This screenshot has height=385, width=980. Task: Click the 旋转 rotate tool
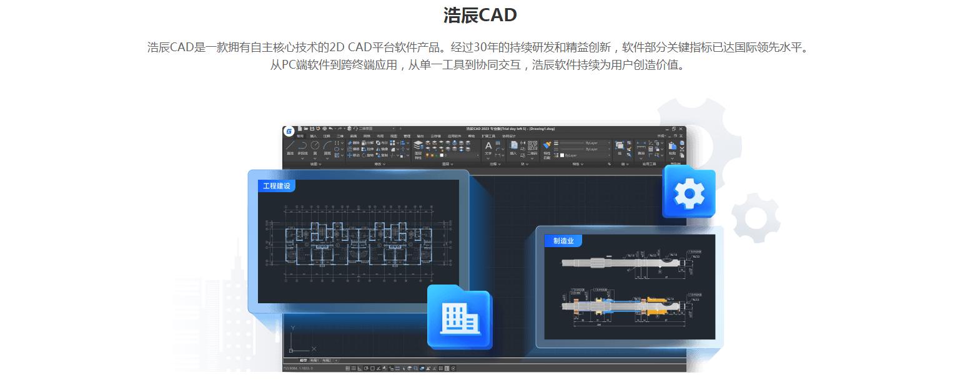point(368,155)
